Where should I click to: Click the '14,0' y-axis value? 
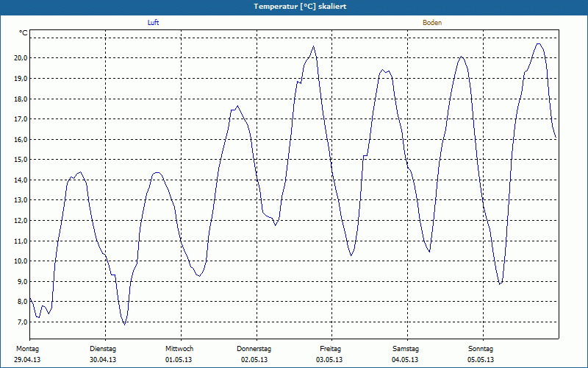(x=21, y=180)
